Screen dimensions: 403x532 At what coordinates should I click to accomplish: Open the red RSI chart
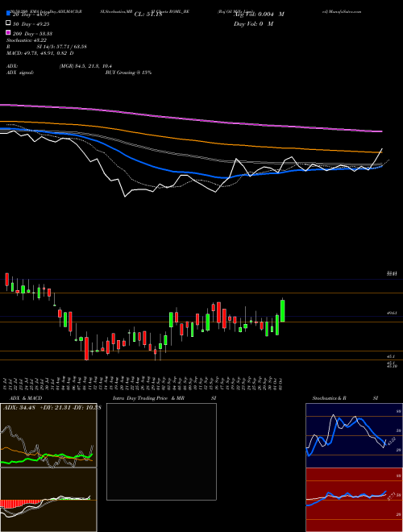tap(354, 500)
